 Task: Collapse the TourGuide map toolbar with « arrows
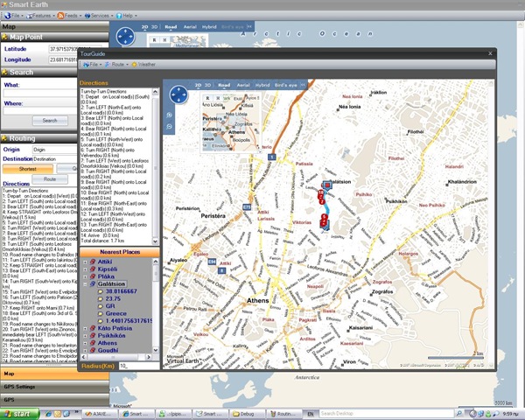[303, 85]
